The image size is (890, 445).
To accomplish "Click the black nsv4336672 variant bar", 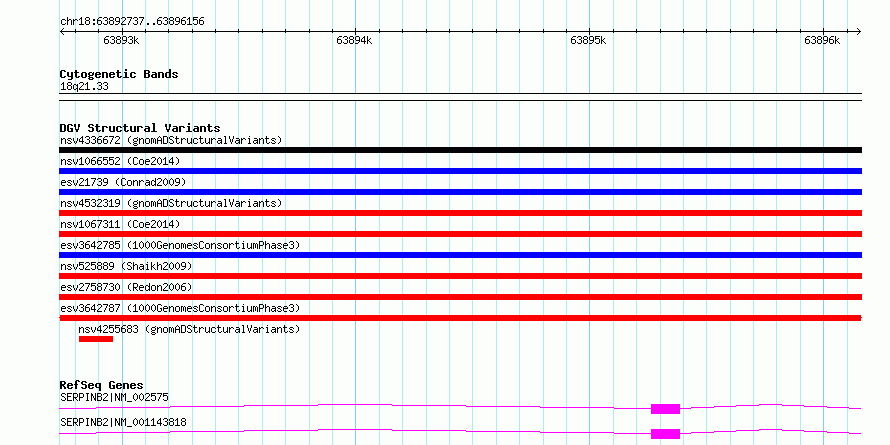I will click(x=460, y=150).
